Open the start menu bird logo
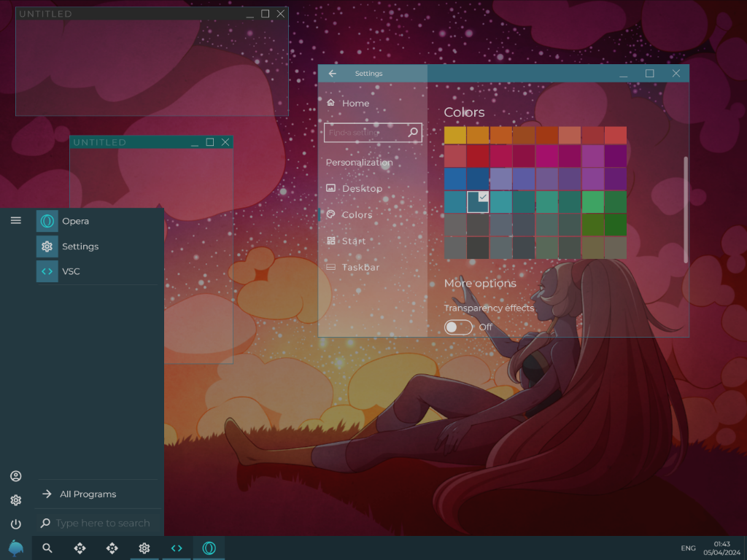747x560 pixels. 16,548
